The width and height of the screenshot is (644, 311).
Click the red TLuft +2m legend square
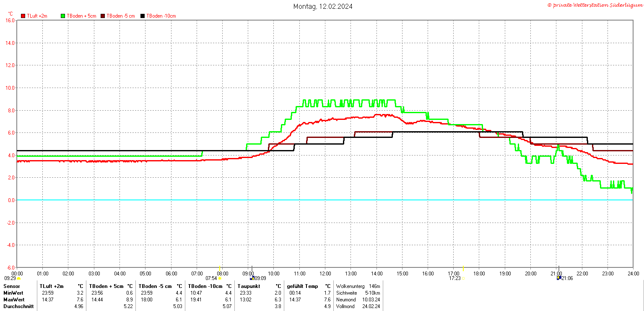23,16
